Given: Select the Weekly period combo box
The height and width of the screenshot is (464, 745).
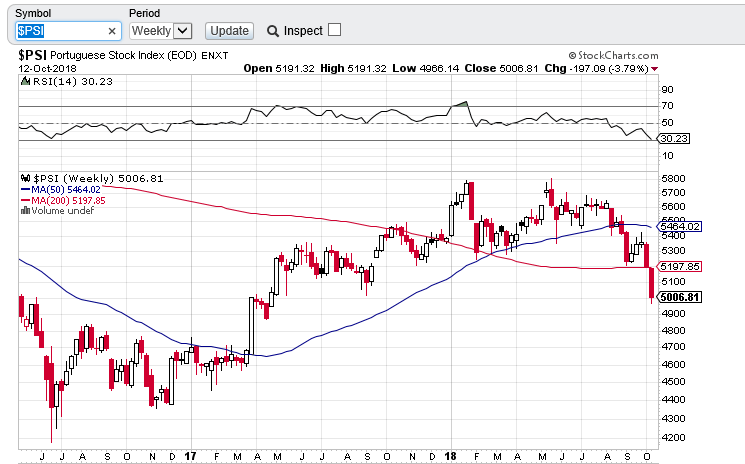Looking at the screenshot, I should click(x=161, y=31).
